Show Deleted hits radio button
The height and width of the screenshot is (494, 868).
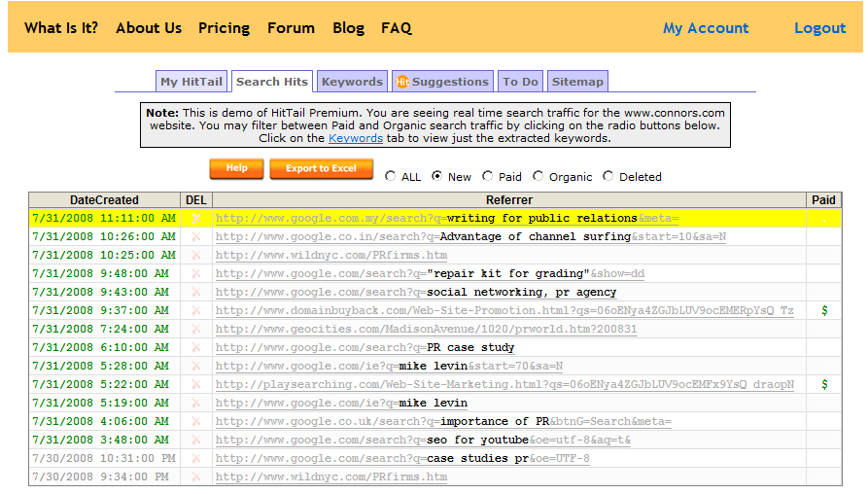tap(608, 176)
